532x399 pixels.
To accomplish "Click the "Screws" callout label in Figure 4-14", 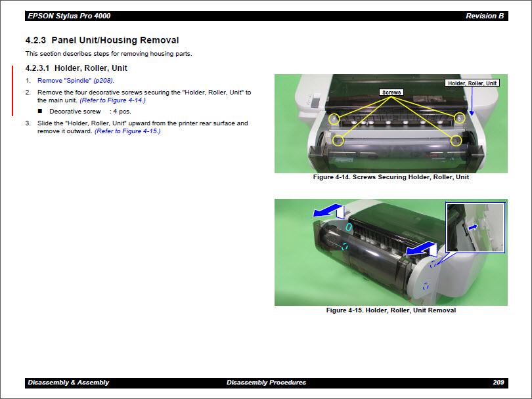I will (391, 93).
